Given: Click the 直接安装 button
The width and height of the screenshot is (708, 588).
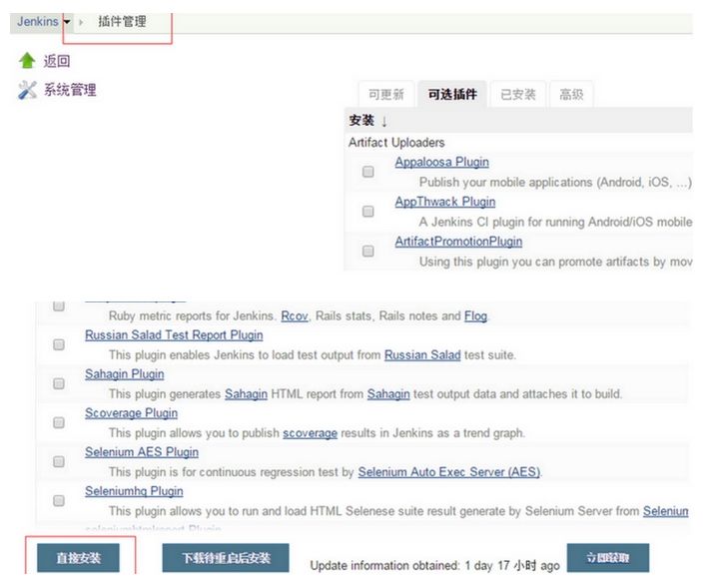Looking at the screenshot, I should (78, 558).
